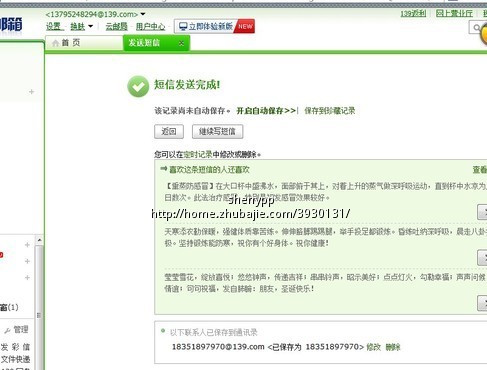Viewport: 487px width, 370px height.
Task: Click the top plus icon in the sidebar
Action: pos(32,91)
